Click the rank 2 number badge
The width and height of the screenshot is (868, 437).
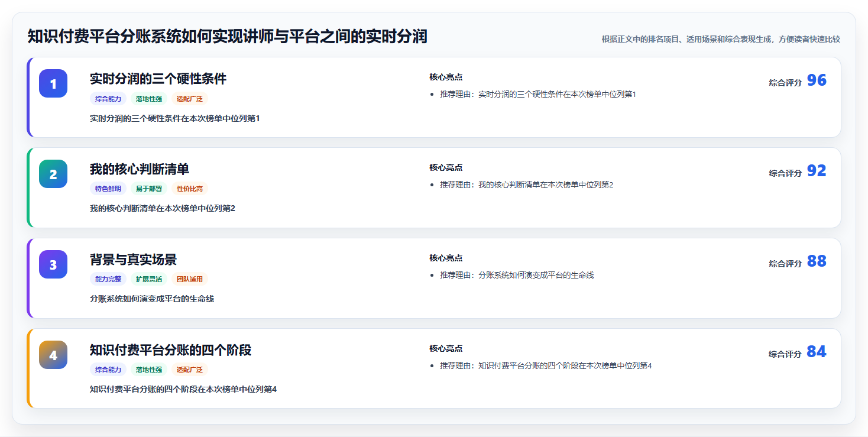(53, 174)
